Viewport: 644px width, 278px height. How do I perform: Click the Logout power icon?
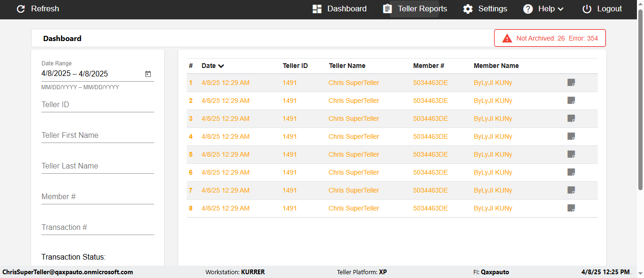point(586,9)
